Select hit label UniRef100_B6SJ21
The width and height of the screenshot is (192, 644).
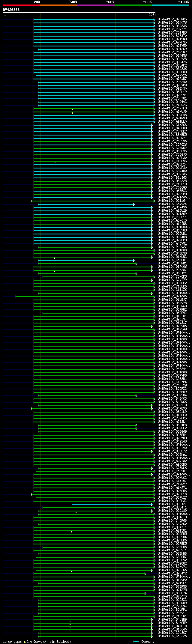coord(172,273)
